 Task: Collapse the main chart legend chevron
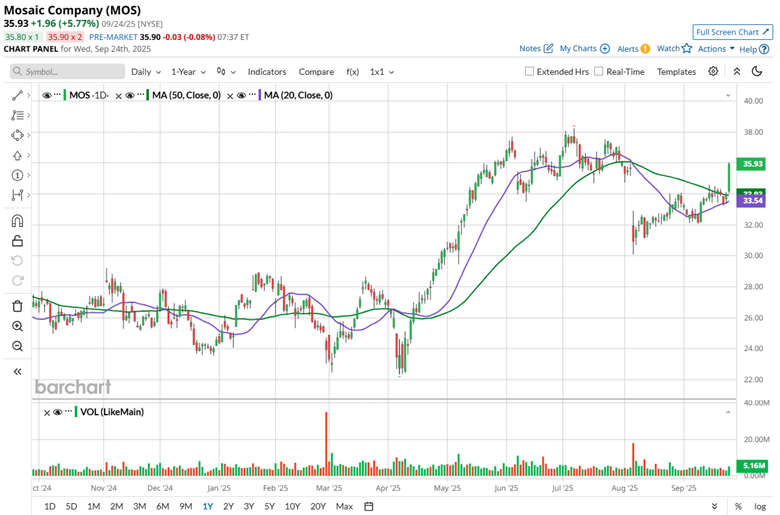pos(728,95)
